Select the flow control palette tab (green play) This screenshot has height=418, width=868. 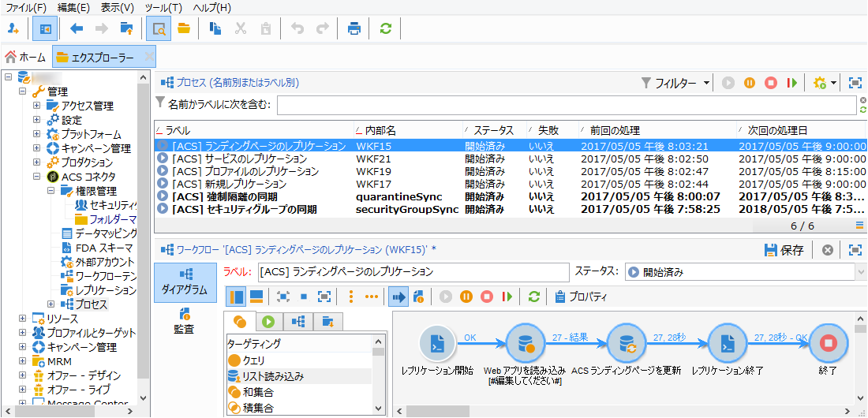click(269, 321)
